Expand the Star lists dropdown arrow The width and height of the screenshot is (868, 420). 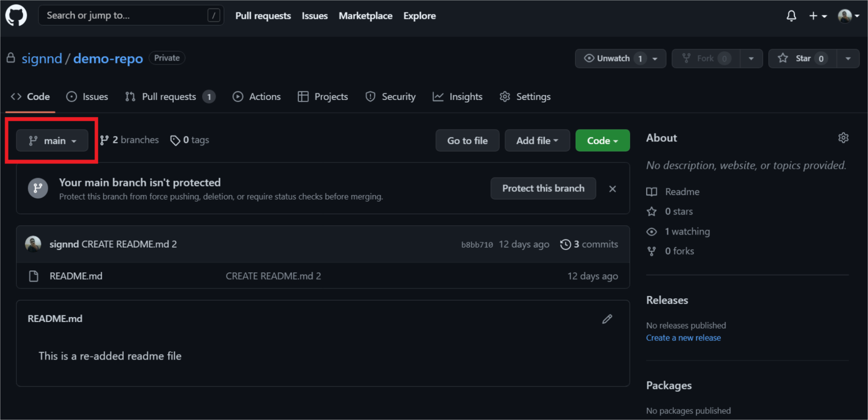(848, 58)
